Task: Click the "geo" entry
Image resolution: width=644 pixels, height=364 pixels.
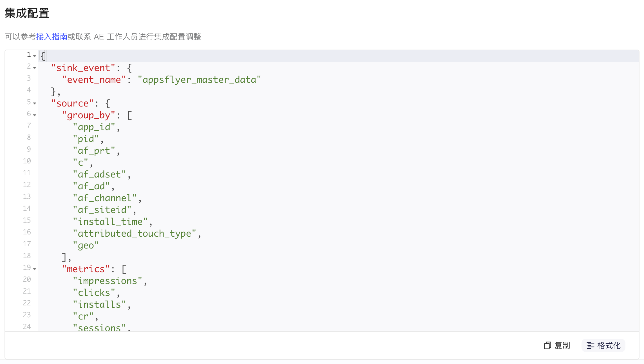Action: [x=86, y=245]
